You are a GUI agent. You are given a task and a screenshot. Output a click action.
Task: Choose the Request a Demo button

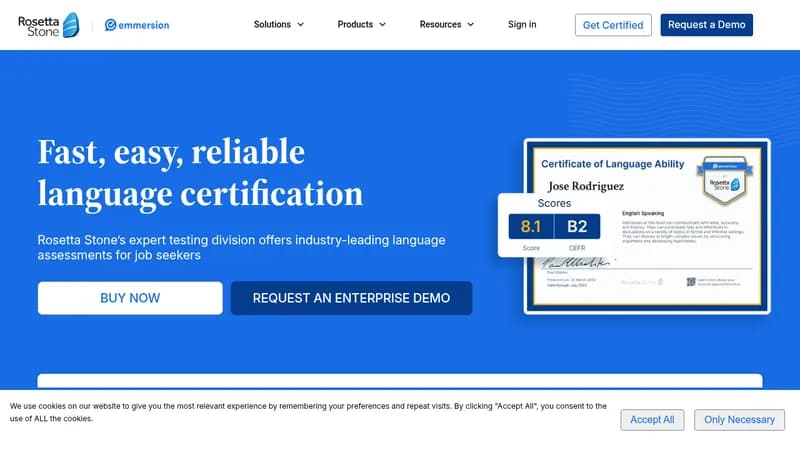707,25
